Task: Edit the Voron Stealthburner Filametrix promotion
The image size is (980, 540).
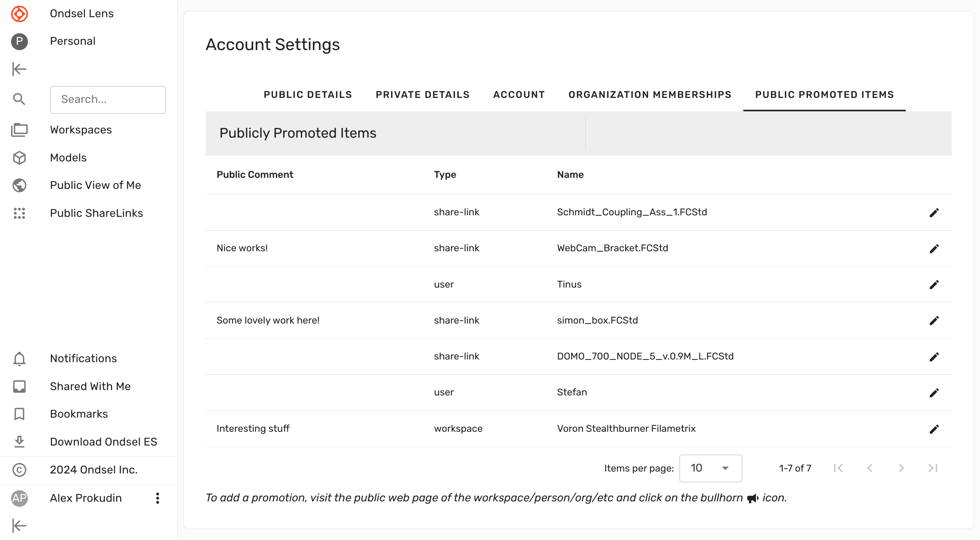Action: coord(934,429)
